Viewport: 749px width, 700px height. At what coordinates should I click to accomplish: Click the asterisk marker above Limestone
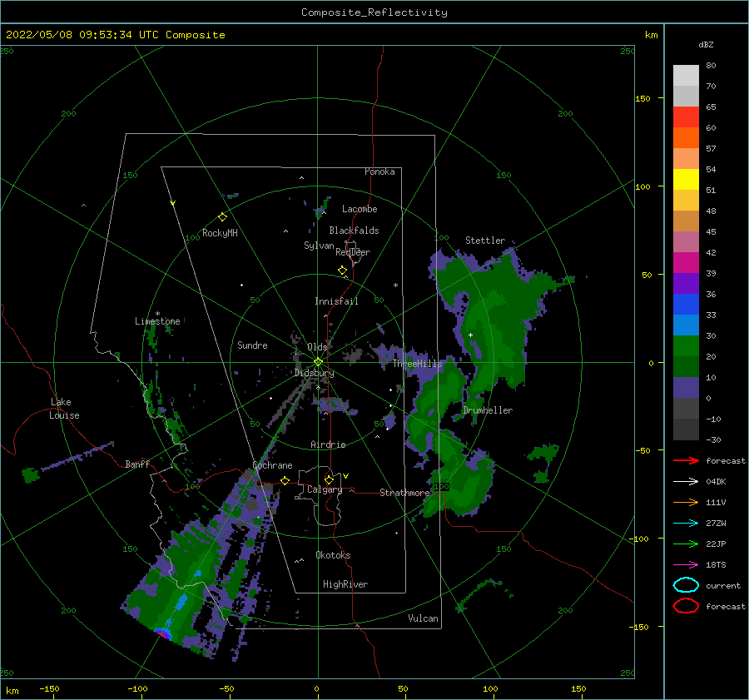pos(157,314)
